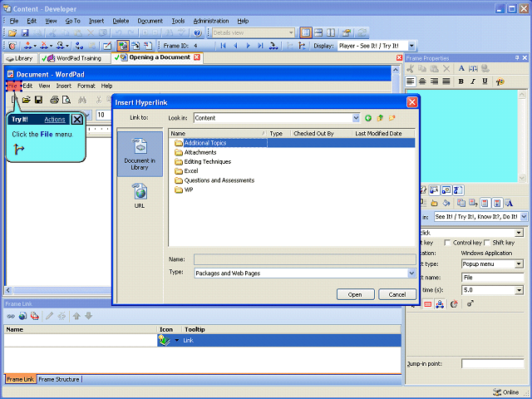Click the Italic icon in Frame Properties

pyautogui.click(x=473, y=81)
